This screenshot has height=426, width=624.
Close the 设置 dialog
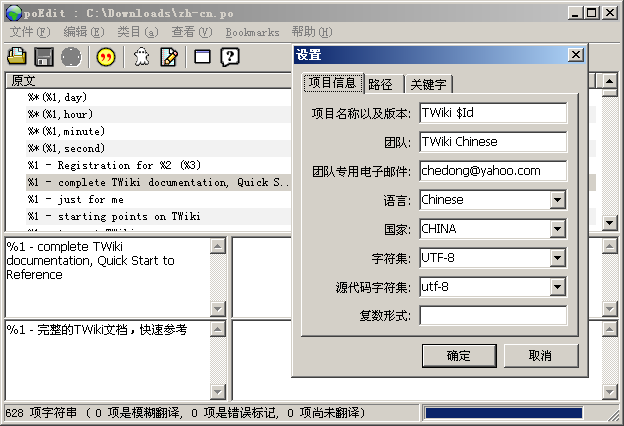coord(575,55)
